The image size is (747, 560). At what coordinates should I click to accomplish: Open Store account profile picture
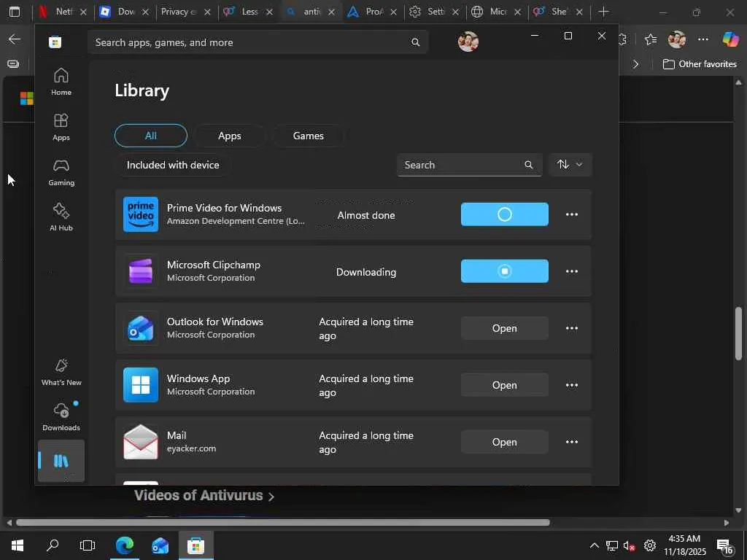(x=468, y=42)
